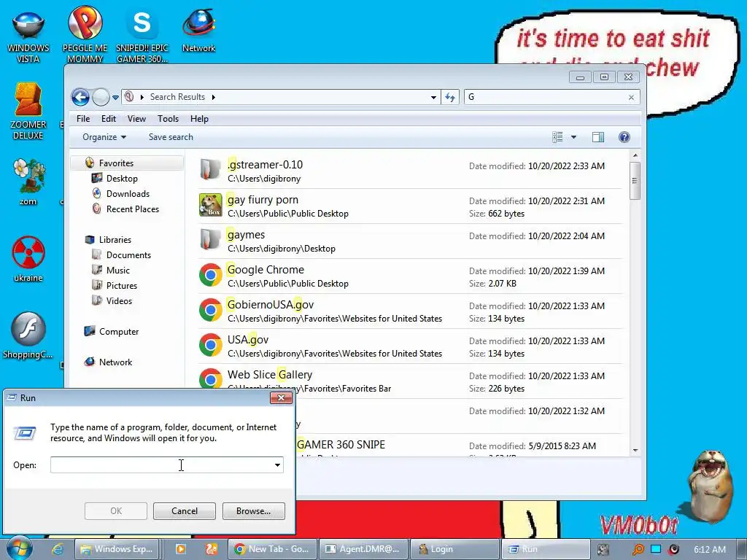Select Videos in the navigation pane

click(x=119, y=301)
